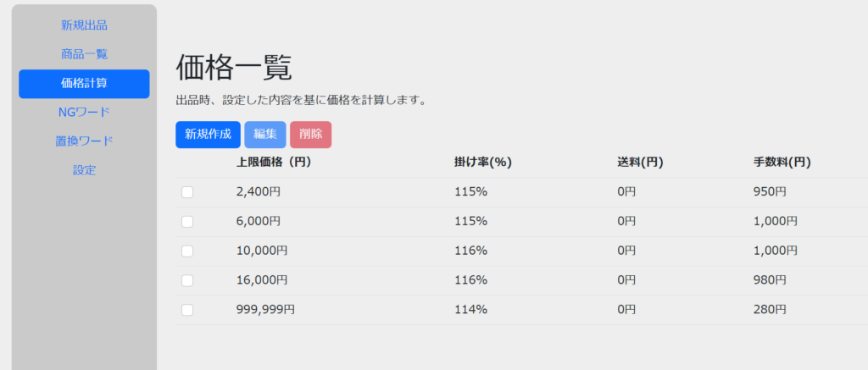This screenshot has height=370, width=868.
Task: Tick the 6,000円 row checkbox
Action: tap(187, 222)
